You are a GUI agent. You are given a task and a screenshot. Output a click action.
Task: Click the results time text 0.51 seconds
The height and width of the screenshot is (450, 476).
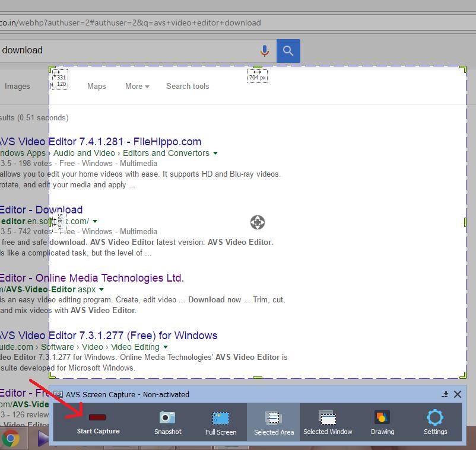(x=43, y=117)
